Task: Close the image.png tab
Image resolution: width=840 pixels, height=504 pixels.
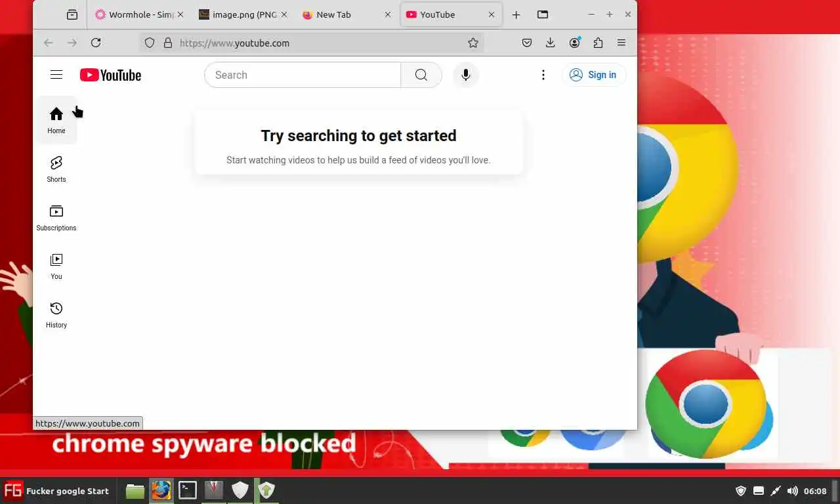Action: click(x=284, y=14)
